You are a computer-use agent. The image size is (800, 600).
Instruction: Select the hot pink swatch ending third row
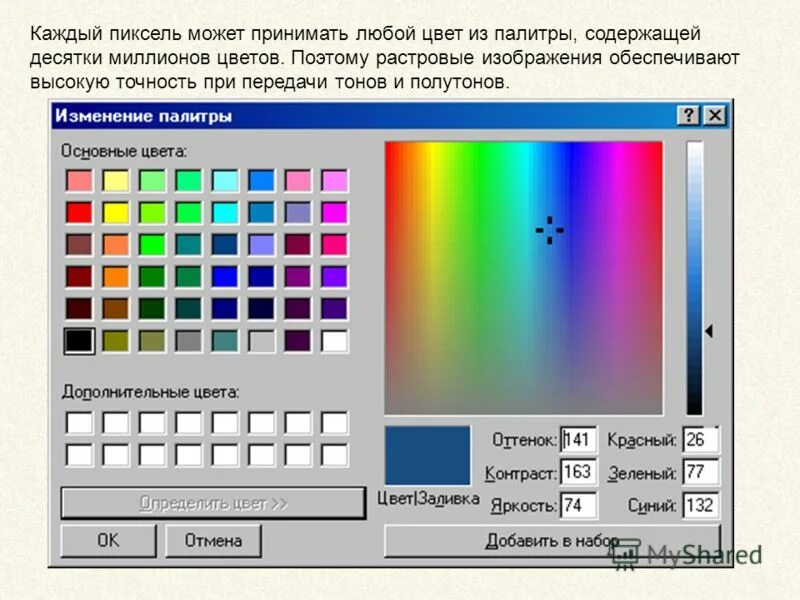pyautogui.click(x=335, y=244)
